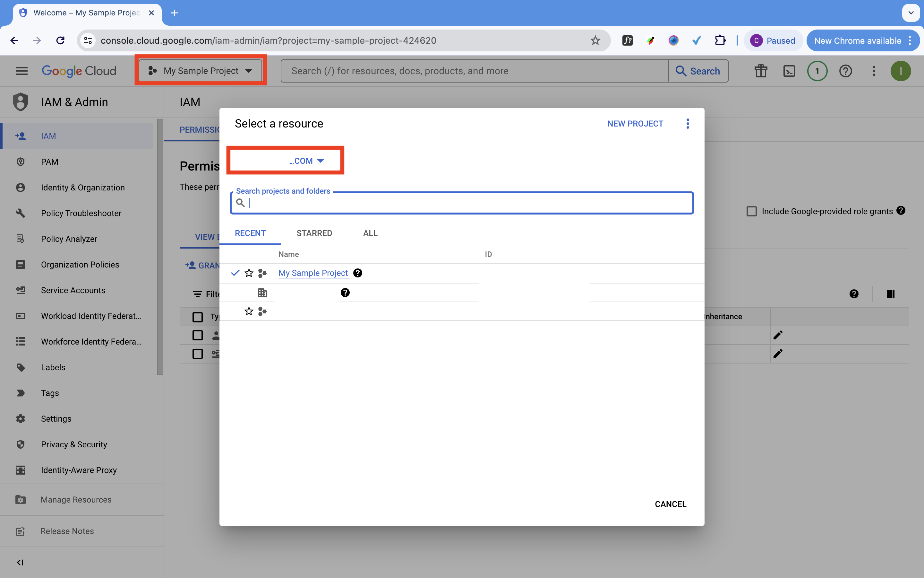Screen dimensions: 924x578
Task: Click the Identity-Aware Proxy icon
Action: pyautogui.click(x=21, y=470)
